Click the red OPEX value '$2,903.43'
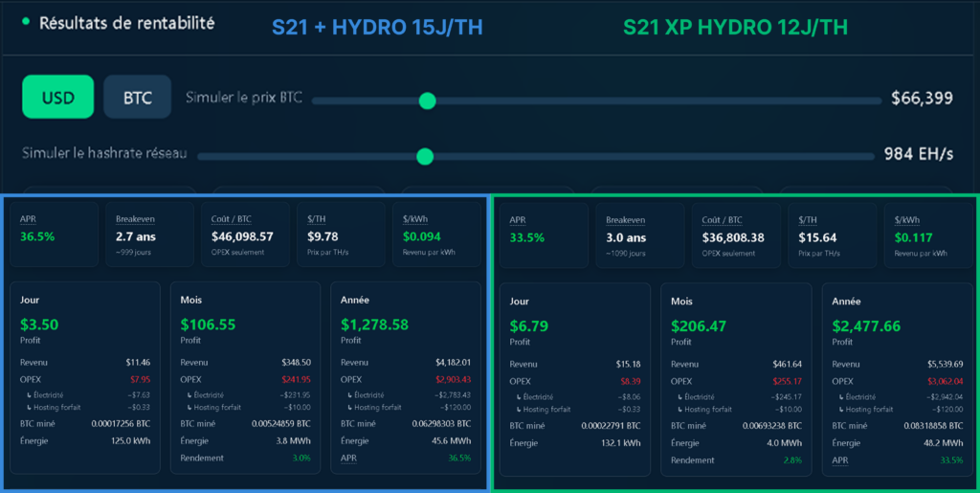The image size is (980, 493). (x=453, y=379)
